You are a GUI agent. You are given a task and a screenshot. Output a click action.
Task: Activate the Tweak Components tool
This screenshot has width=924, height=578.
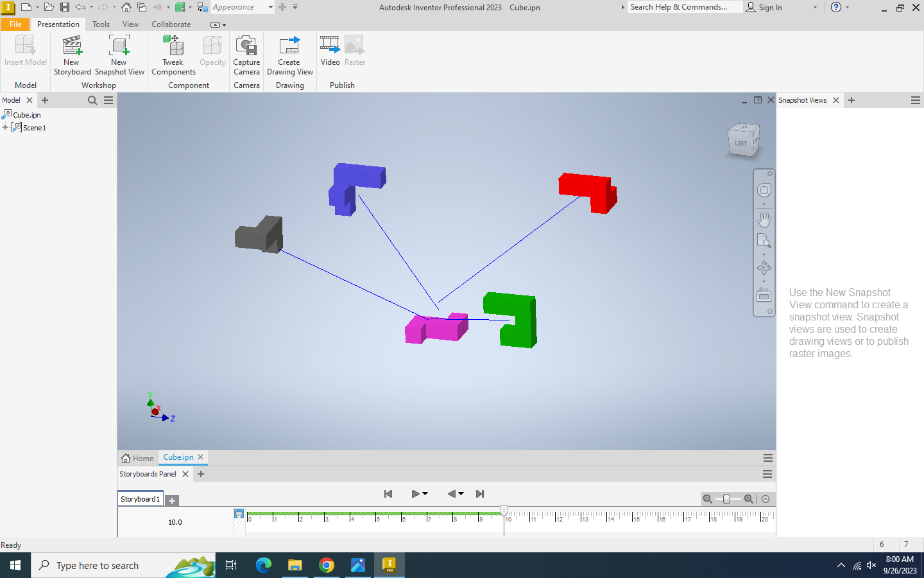coord(173,48)
